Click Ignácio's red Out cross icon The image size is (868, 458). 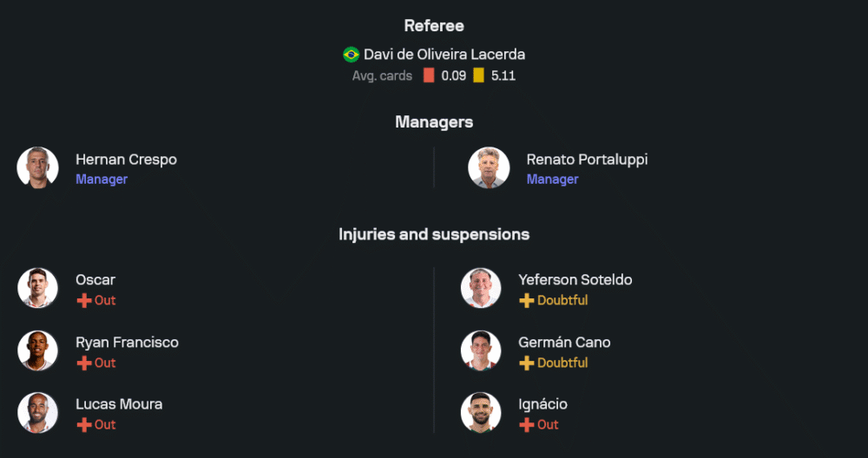pyautogui.click(x=527, y=425)
